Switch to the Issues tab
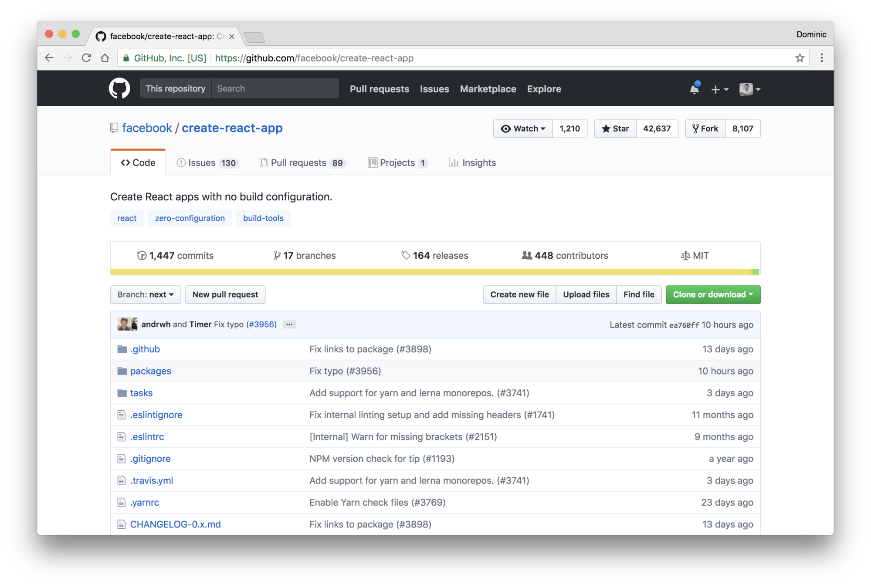The image size is (871, 588). click(207, 162)
